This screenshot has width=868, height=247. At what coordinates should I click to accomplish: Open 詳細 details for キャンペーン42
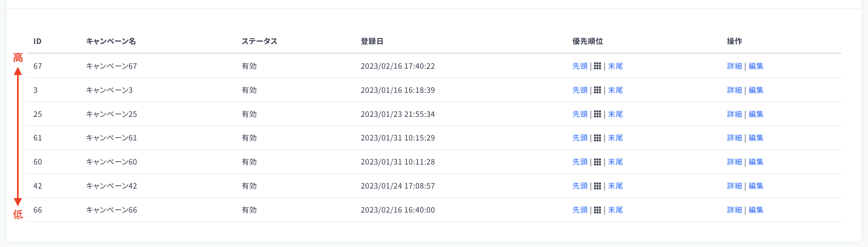(734, 186)
